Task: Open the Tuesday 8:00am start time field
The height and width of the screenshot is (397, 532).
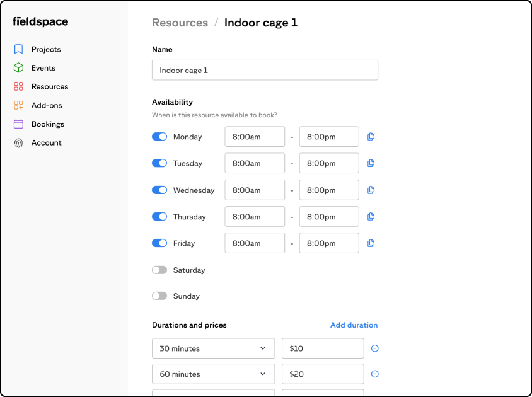Action: click(x=255, y=163)
